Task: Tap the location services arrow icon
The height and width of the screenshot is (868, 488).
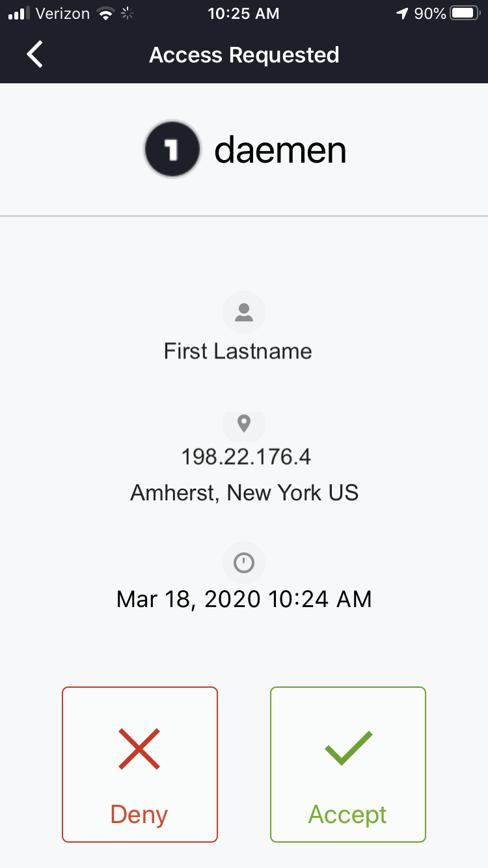Action: pos(403,14)
